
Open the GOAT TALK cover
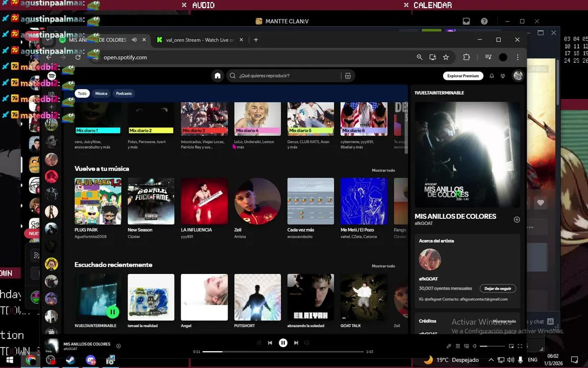tap(364, 297)
